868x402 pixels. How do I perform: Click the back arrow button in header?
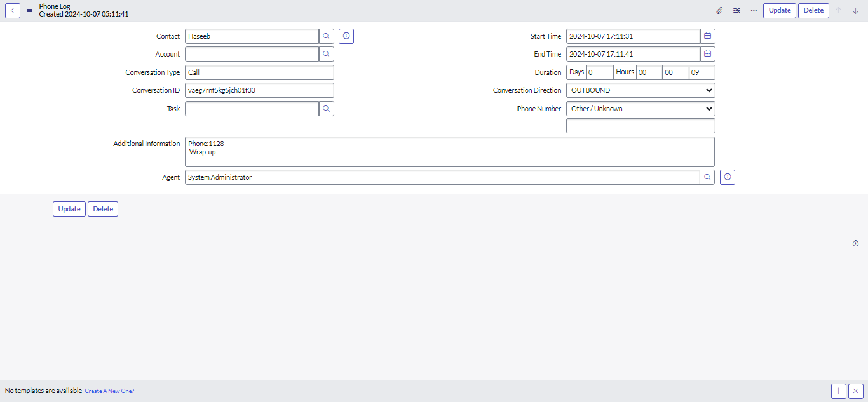pos(13,11)
